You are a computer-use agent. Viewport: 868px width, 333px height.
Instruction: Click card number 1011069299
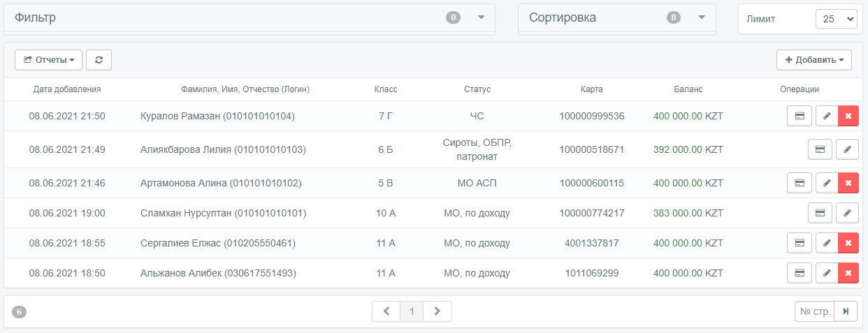[592, 273]
